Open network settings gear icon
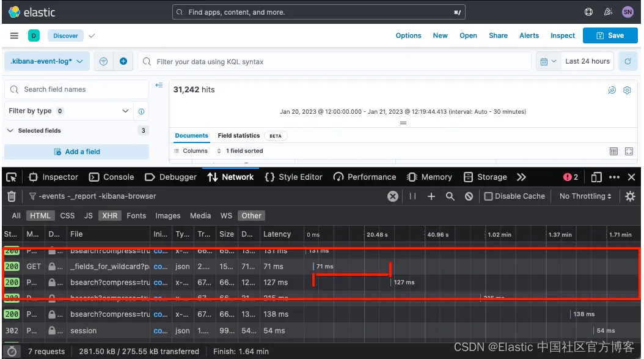Screen dimensions: 644x359 point(630,196)
